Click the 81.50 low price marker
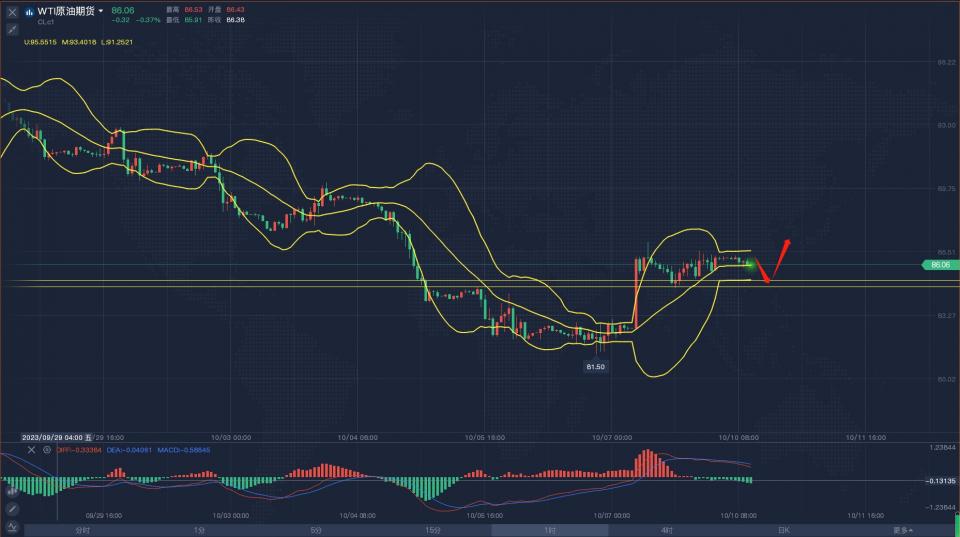Screen dimensions: 960x537 [595, 367]
